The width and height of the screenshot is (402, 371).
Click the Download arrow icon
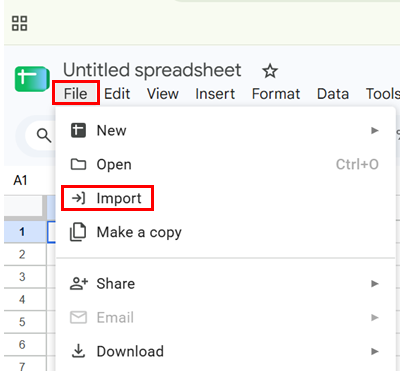[78, 351]
